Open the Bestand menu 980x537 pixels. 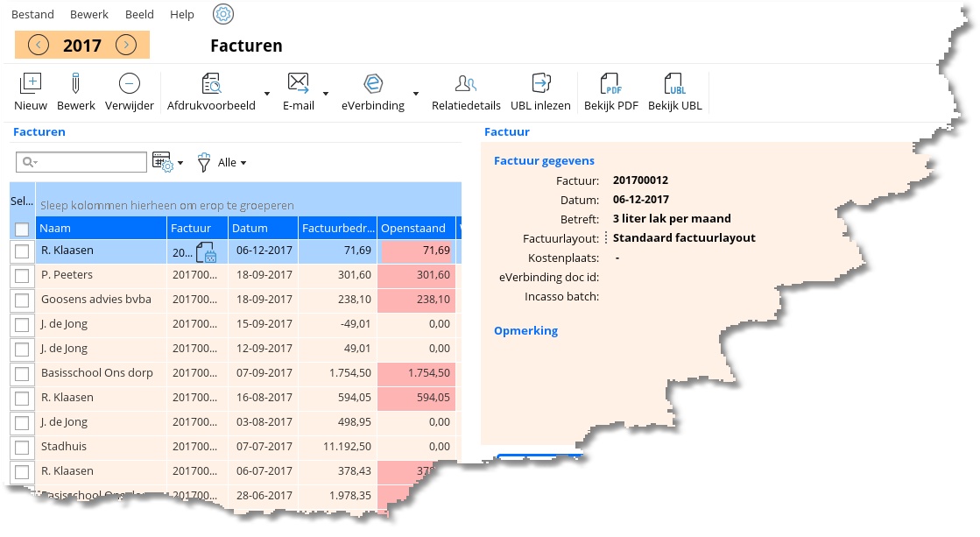[x=32, y=14]
